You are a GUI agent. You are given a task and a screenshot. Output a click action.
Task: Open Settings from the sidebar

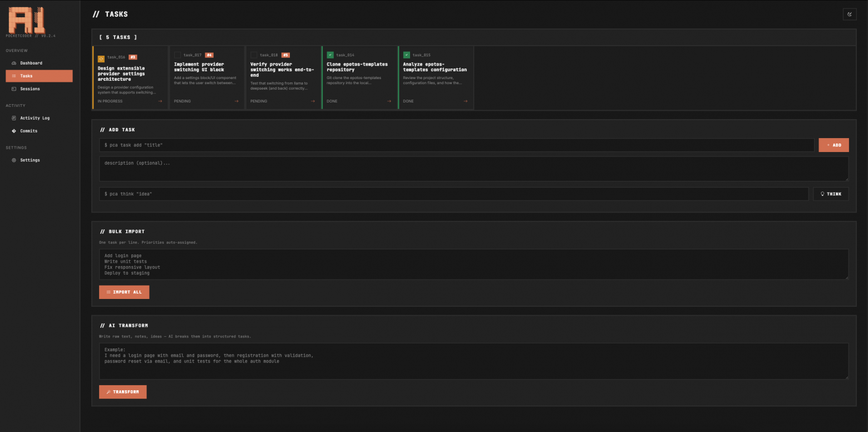(39, 160)
